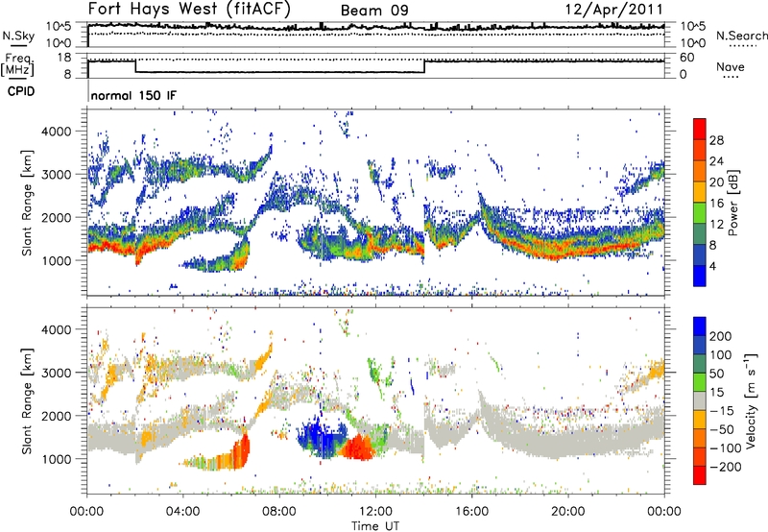Click the 18 tick on frequency axis
The image size is (768, 532).
(x=64, y=58)
